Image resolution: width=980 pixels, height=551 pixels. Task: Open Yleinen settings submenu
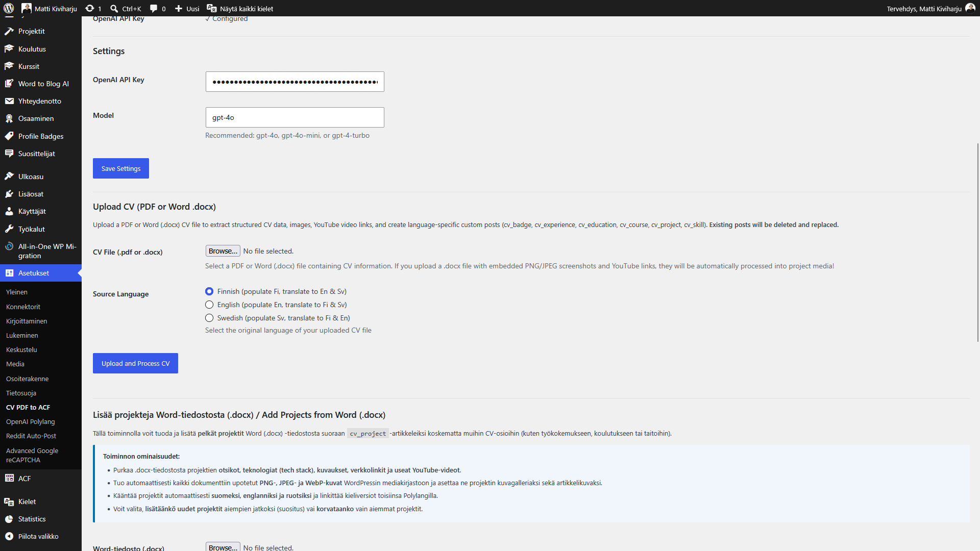click(17, 292)
